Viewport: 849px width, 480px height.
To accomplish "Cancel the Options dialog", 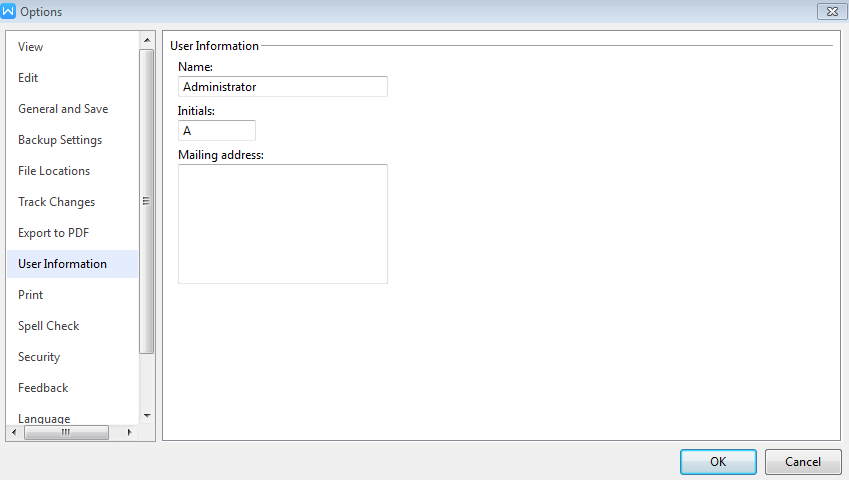I will [803, 462].
